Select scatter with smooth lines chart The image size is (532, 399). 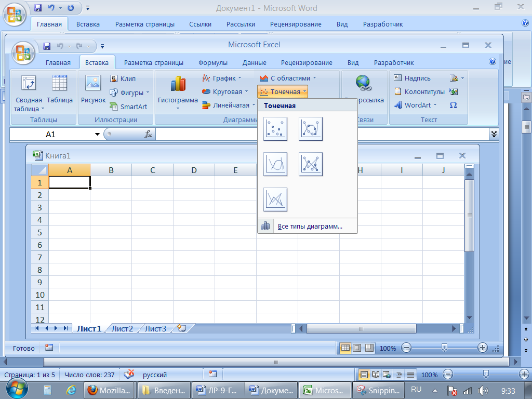click(x=275, y=164)
